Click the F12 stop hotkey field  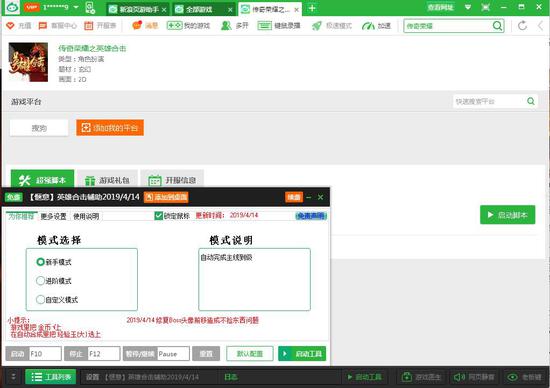[x=104, y=354]
